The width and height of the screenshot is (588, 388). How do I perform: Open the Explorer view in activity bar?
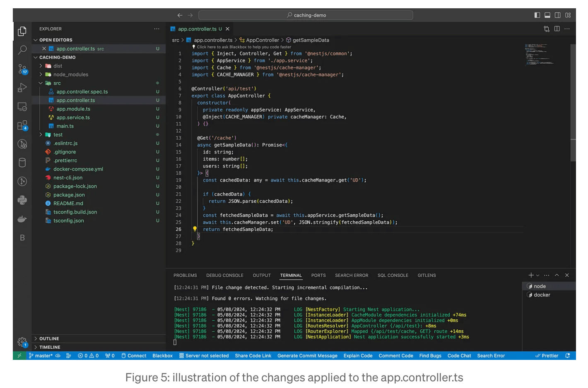[x=22, y=31]
